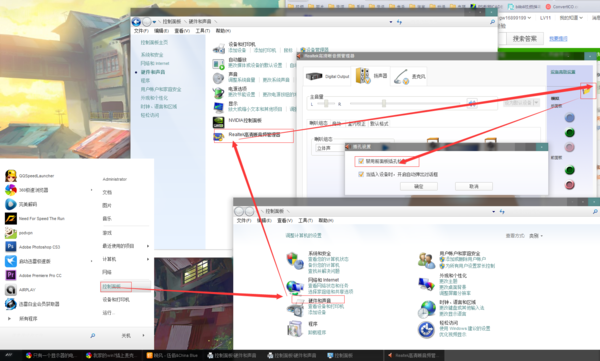Screen dimensions: 600x361
Task: Click the Uninstall a program link
Action: [x=317, y=333]
